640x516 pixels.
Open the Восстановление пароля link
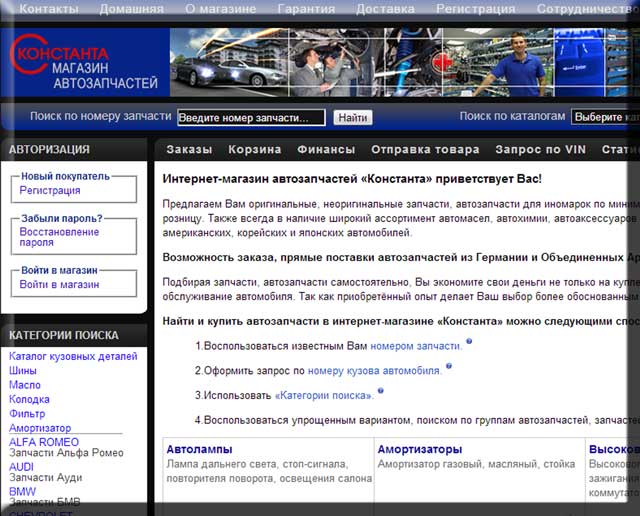[59, 237]
